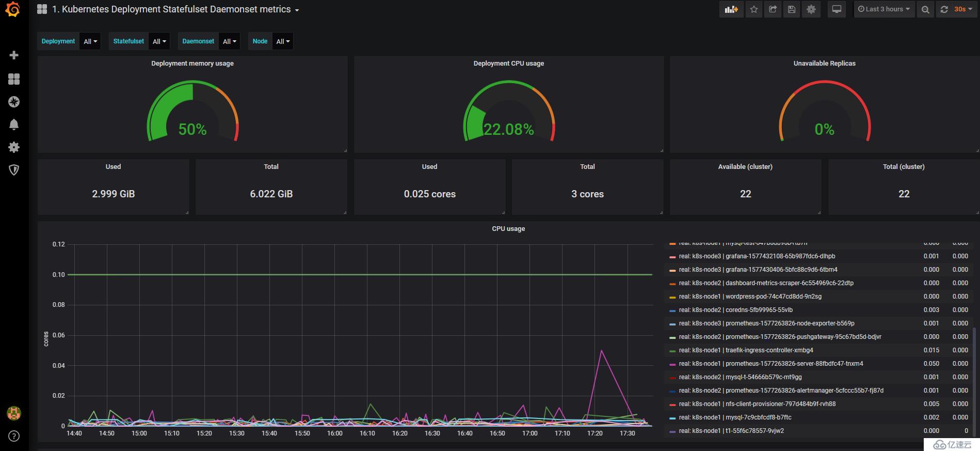
Task: Cycle view mode with monitor icon
Action: tap(837, 9)
